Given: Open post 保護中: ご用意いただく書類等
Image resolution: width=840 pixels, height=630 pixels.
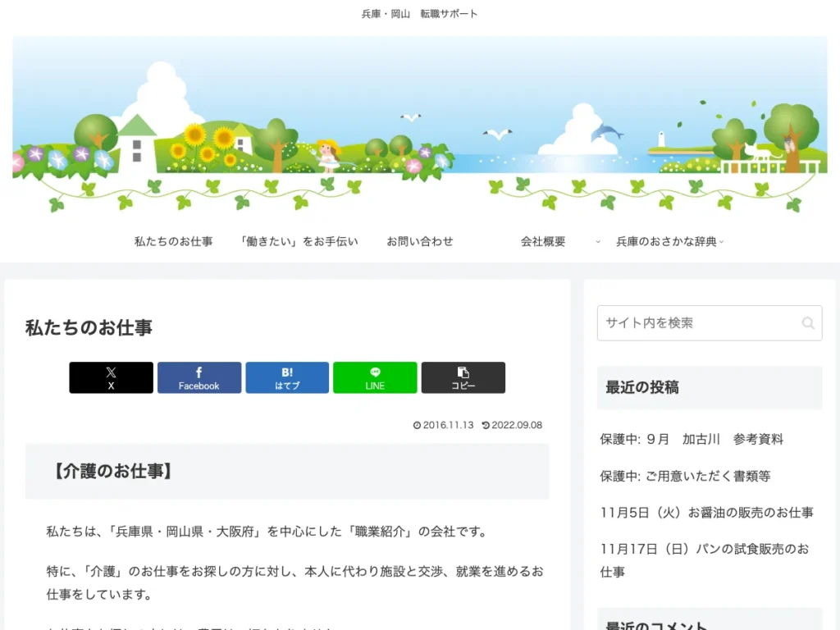Looking at the screenshot, I should tap(685, 476).
